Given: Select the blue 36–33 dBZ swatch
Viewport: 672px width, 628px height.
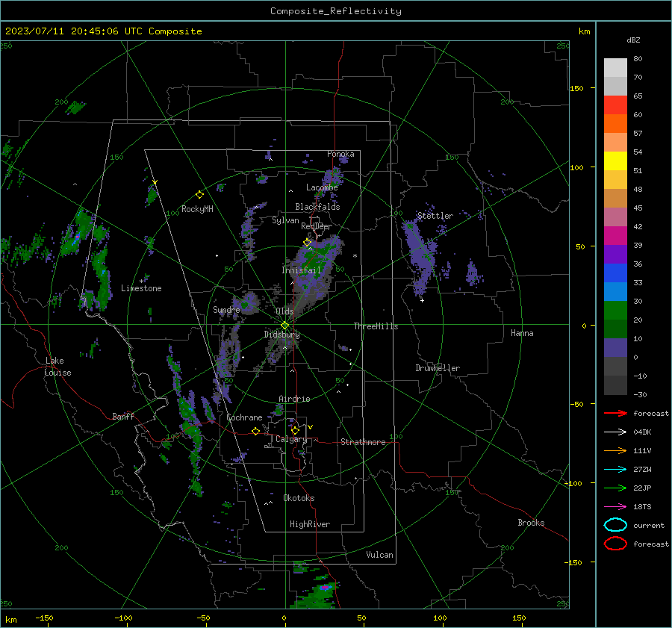Looking at the screenshot, I should (615, 273).
